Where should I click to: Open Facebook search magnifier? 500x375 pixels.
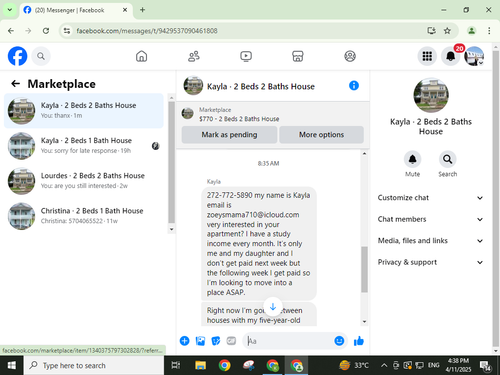point(41,56)
